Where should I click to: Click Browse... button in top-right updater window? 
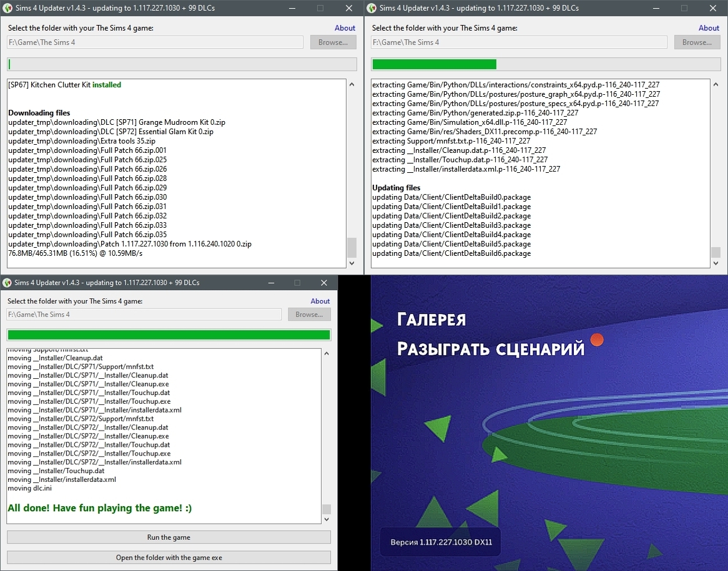click(x=697, y=42)
